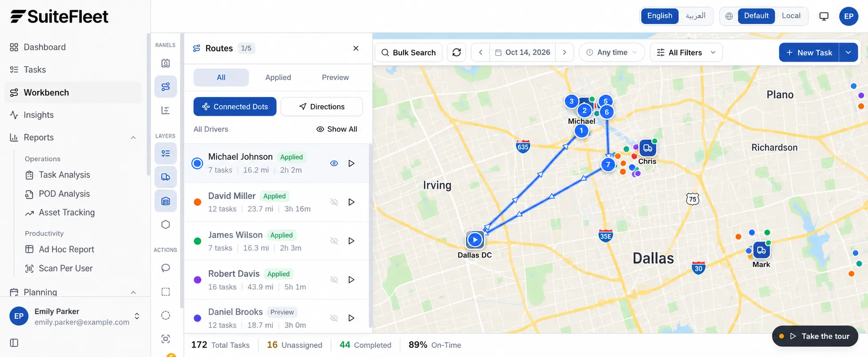
Task: Toggle the vehicles layer truck icon
Action: 166,177
